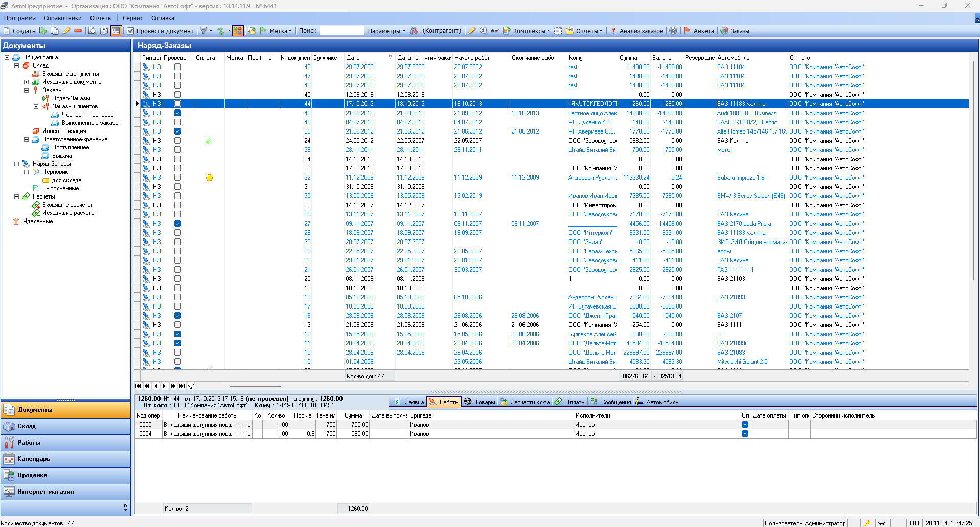This screenshot has height=527, width=980.
Task: Expand the Исходящие документы tree node
Action: tap(26, 82)
